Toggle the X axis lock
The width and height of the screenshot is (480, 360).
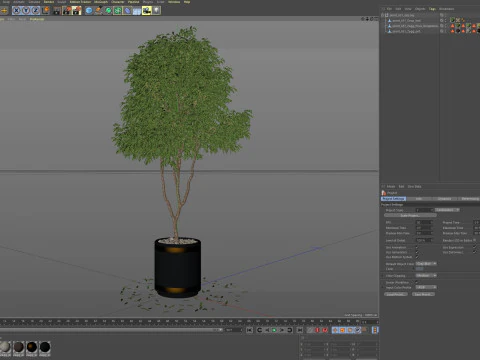pos(16,11)
